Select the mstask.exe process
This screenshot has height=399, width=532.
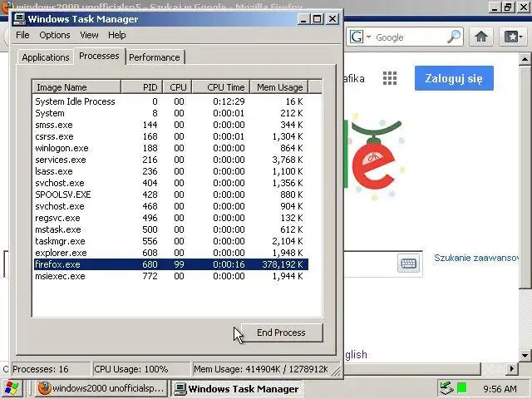coord(171,229)
